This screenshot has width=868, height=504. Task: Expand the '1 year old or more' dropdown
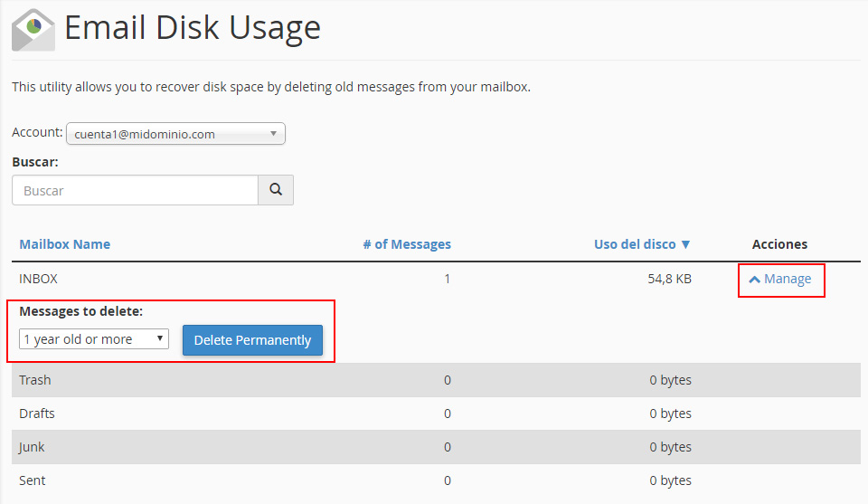93,339
